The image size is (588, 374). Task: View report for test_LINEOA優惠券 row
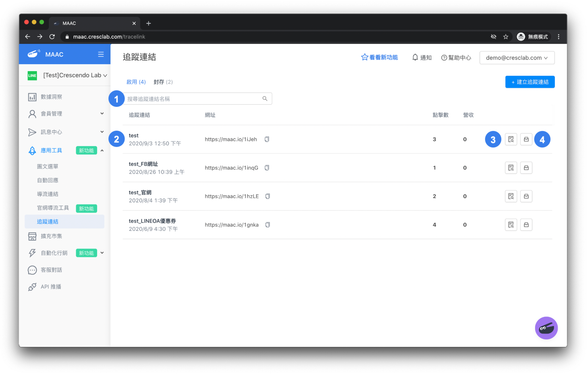pos(511,225)
